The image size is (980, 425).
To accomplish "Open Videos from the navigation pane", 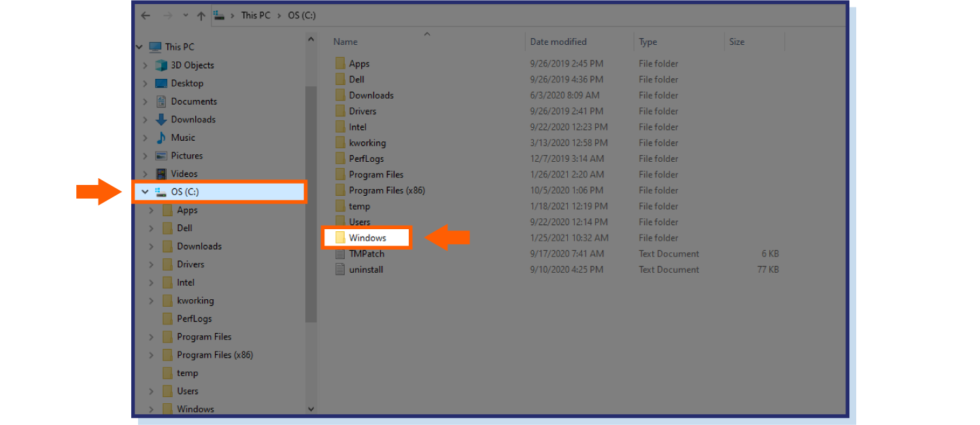I will pyautogui.click(x=184, y=173).
